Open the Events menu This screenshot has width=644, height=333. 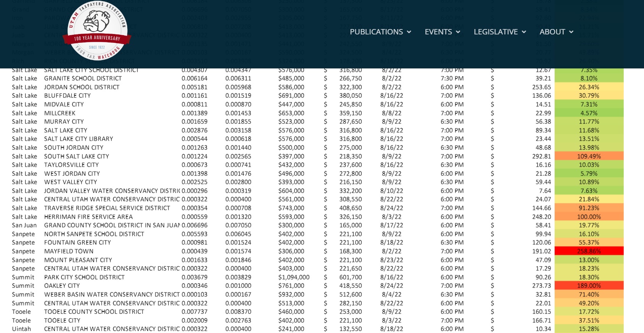pyautogui.click(x=438, y=32)
